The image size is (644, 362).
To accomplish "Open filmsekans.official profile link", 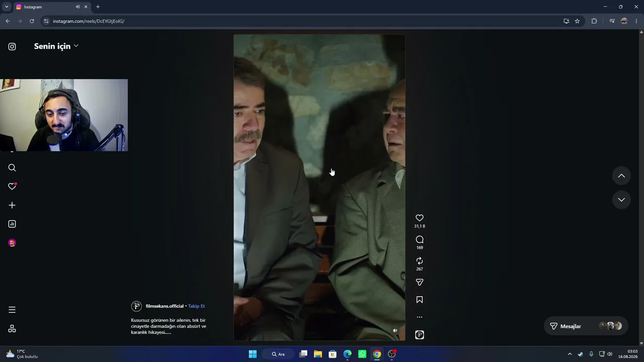I will point(165,306).
